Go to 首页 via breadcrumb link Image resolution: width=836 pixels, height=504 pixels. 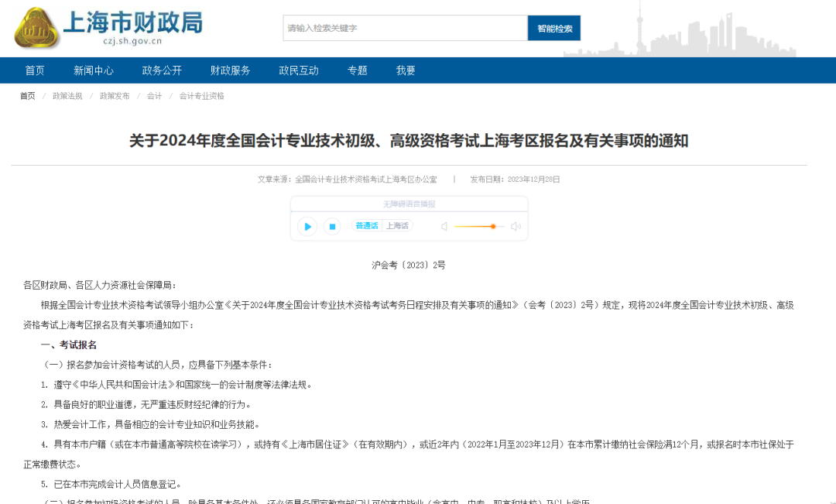pos(27,95)
